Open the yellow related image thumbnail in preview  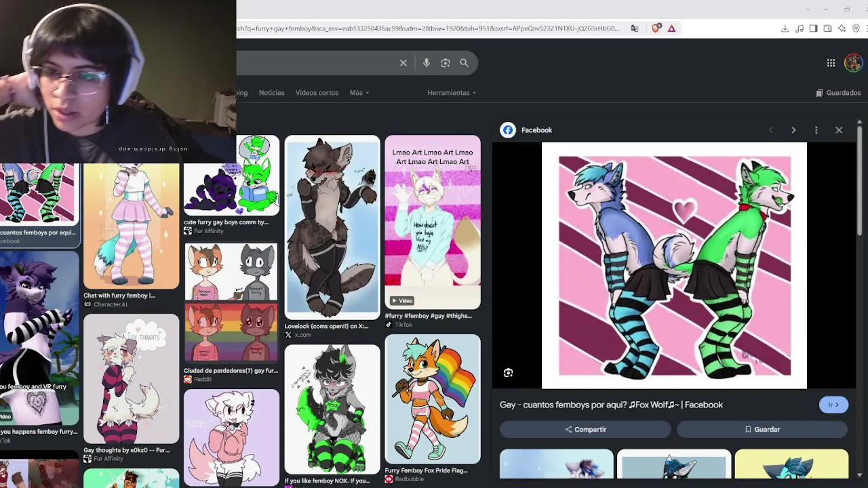[791, 464]
